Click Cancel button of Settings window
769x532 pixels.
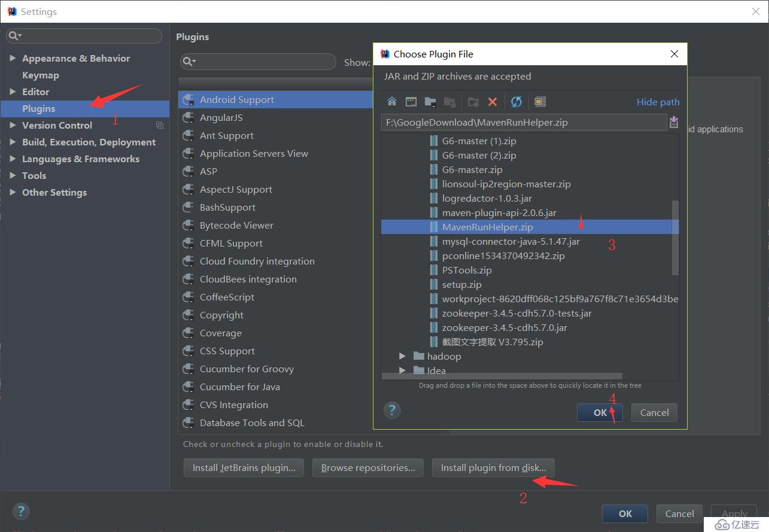(679, 513)
